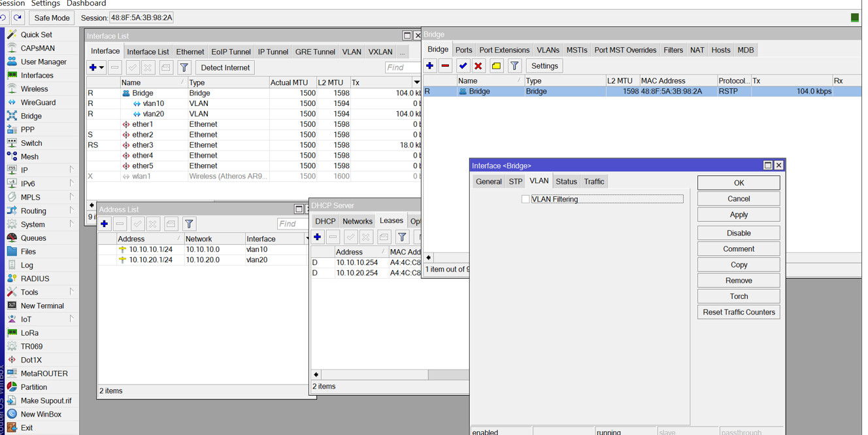This screenshot has height=435, width=868.
Task: Toggle the Safe Mode button
Action: pos(52,18)
